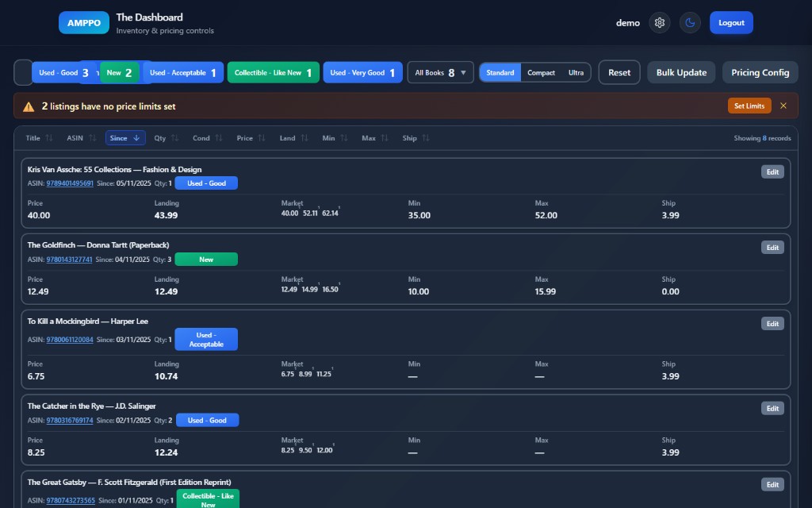Open ASIN link 9789401495691
The height and width of the screenshot is (508, 812).
coord(70,183)
